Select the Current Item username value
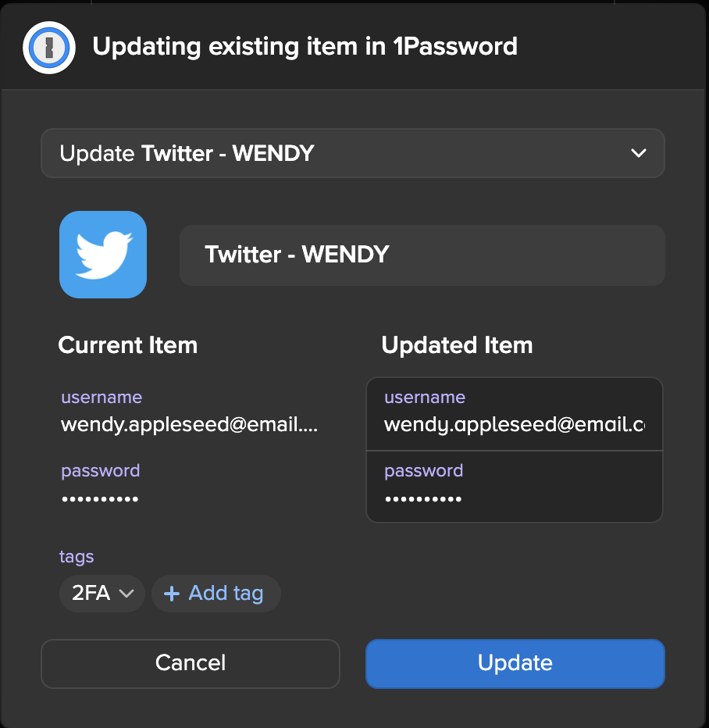The image size is (709, 728). click(x=189, y=425)
